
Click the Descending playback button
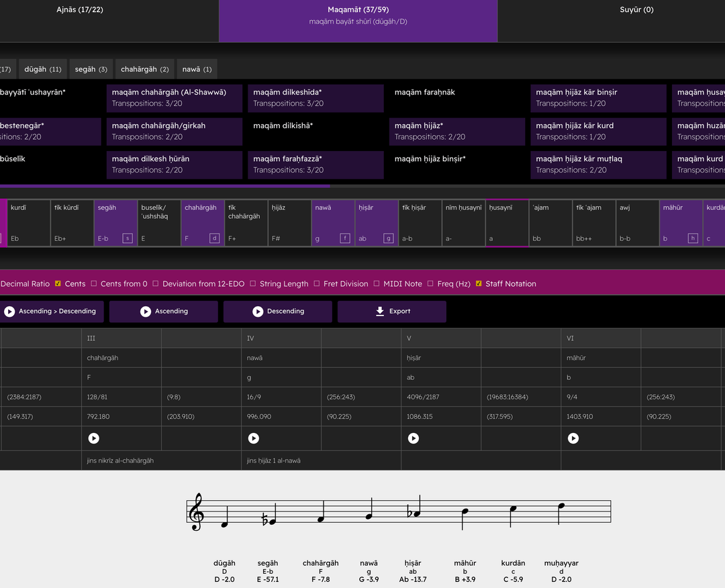(278, 311)
